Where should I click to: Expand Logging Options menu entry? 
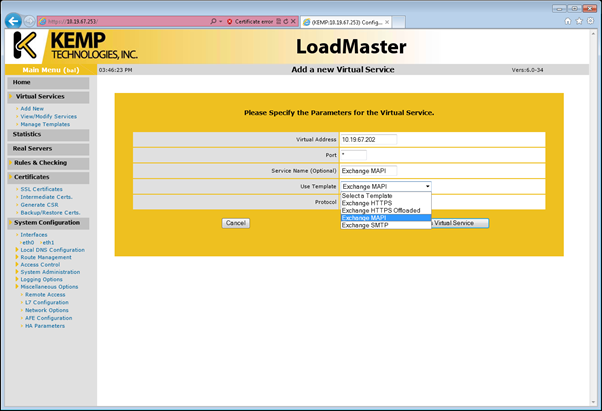[45, 279]
